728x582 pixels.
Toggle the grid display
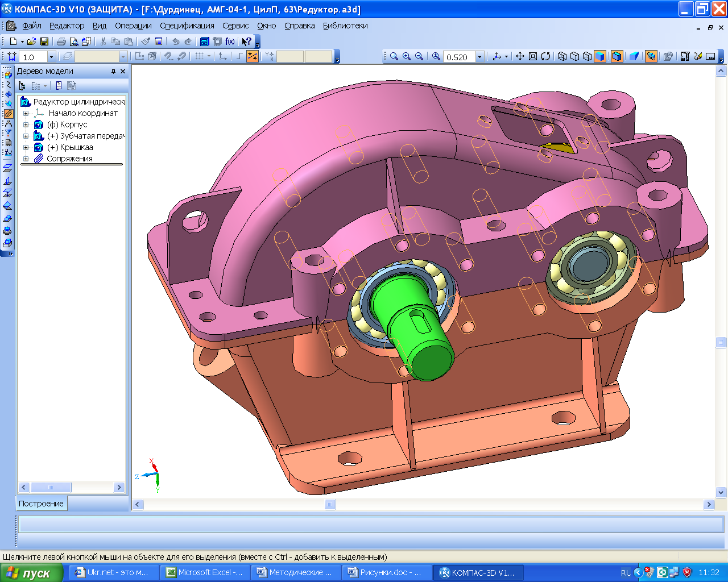[x=199, y=57]
